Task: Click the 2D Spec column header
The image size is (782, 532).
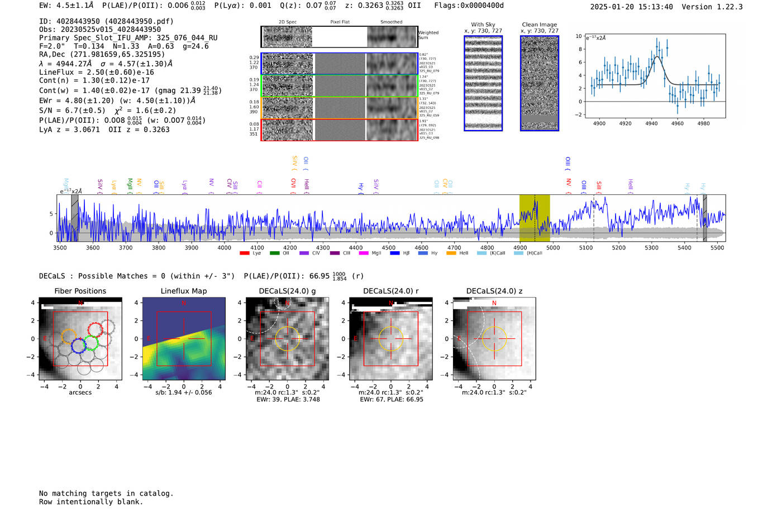Action: (x=288, y=22)
